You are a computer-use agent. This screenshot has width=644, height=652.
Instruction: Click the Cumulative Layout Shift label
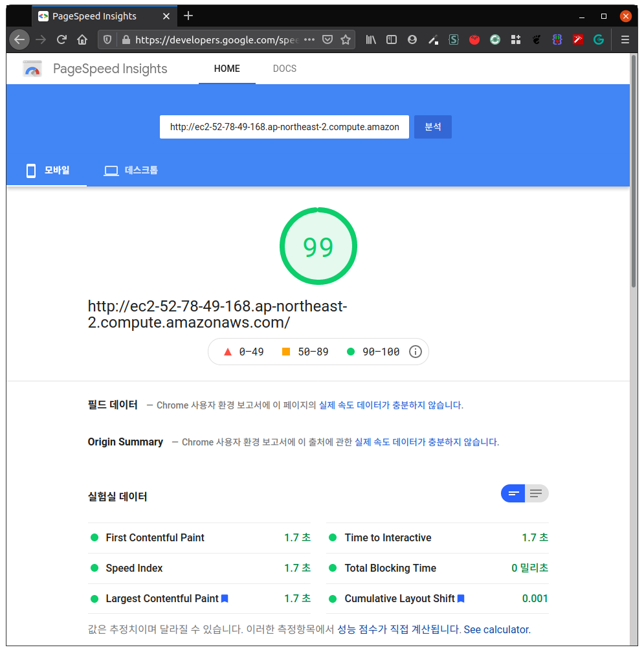[399, 598]
